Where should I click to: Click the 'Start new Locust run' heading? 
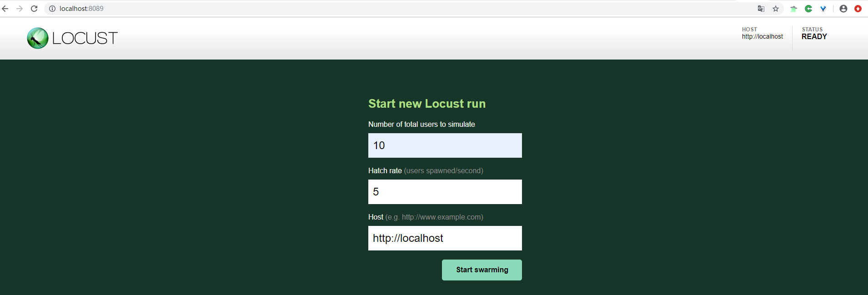point(427,104)
